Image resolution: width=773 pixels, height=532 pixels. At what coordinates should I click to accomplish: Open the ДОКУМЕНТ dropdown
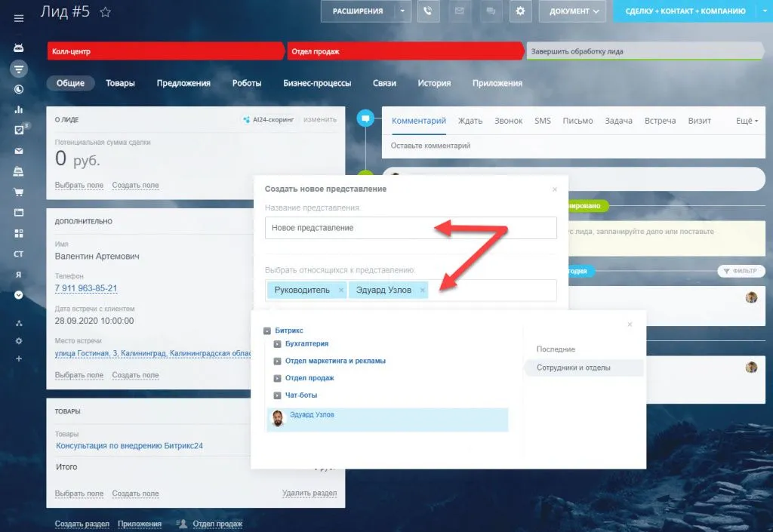576,11
